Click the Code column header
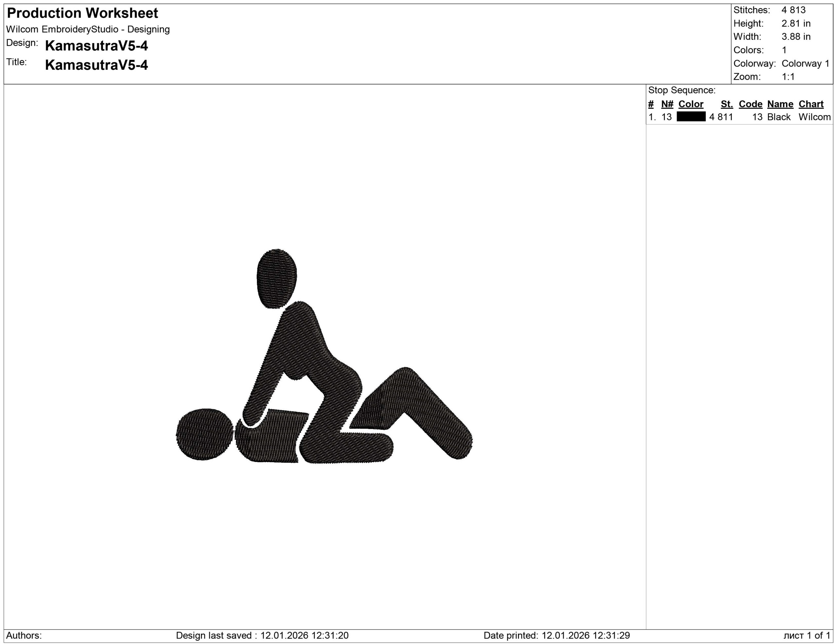 coord(750,104)
